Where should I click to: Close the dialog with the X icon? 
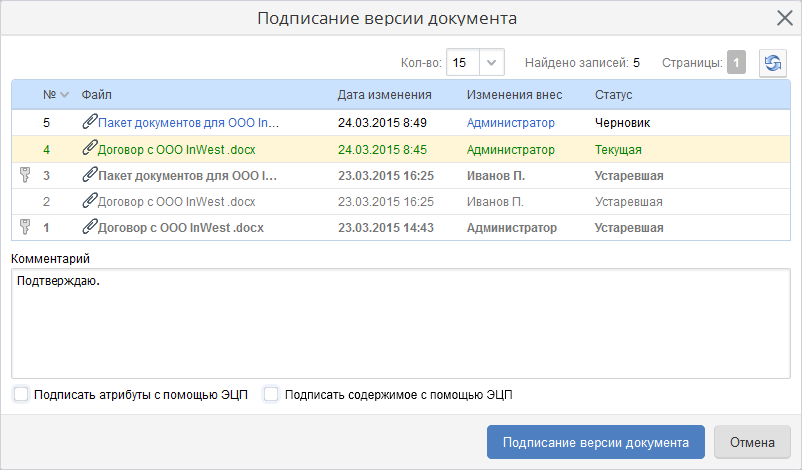click(x=784, y=18)
